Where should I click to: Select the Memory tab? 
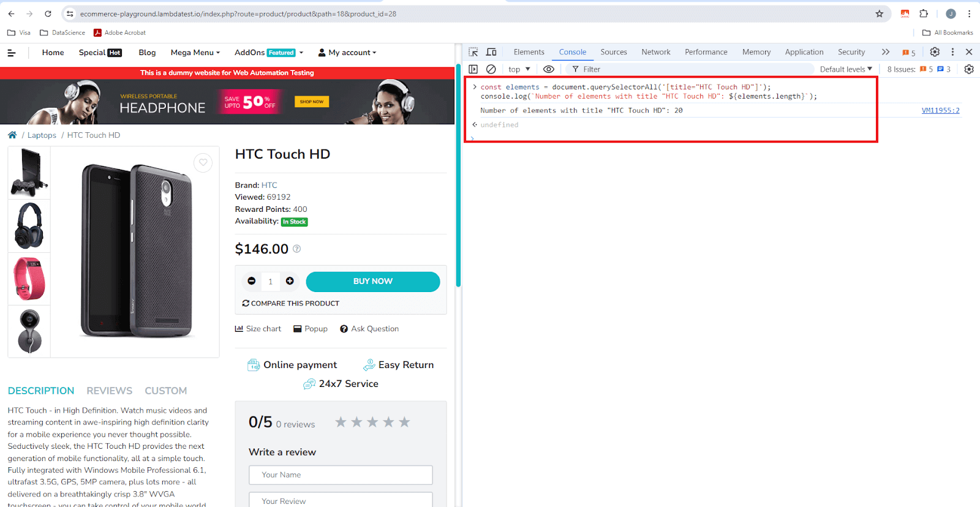point(756,52)
